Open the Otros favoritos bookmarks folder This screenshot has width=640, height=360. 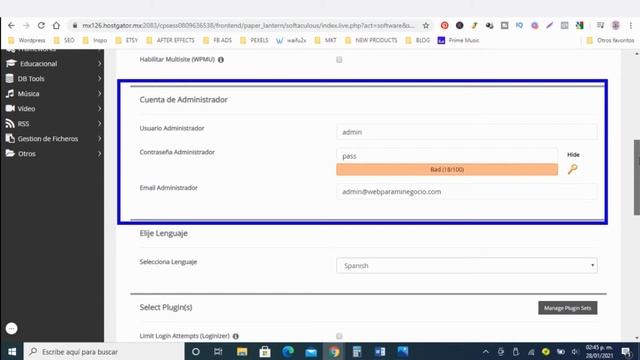click(x=611, y=40)
